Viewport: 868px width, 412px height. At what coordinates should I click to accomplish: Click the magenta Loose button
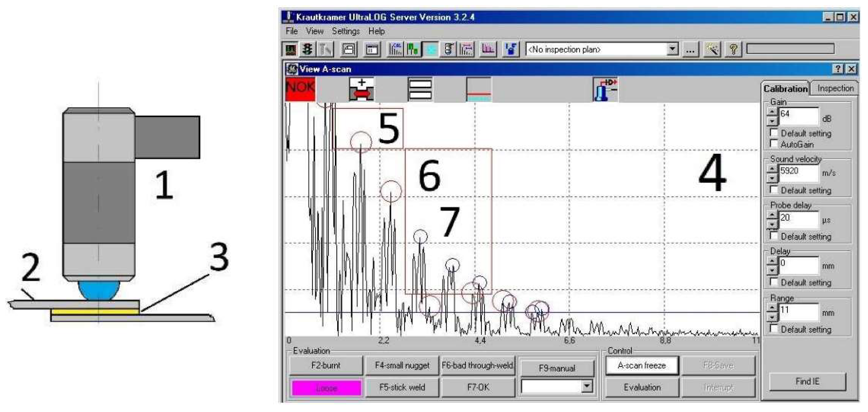click(326, 388)
